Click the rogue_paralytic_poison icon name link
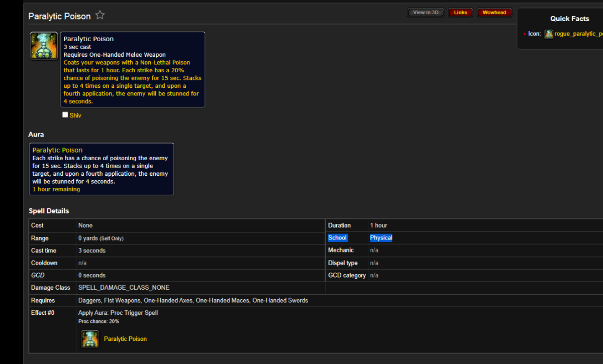The image size is (603, 364). tap(578, 34)
